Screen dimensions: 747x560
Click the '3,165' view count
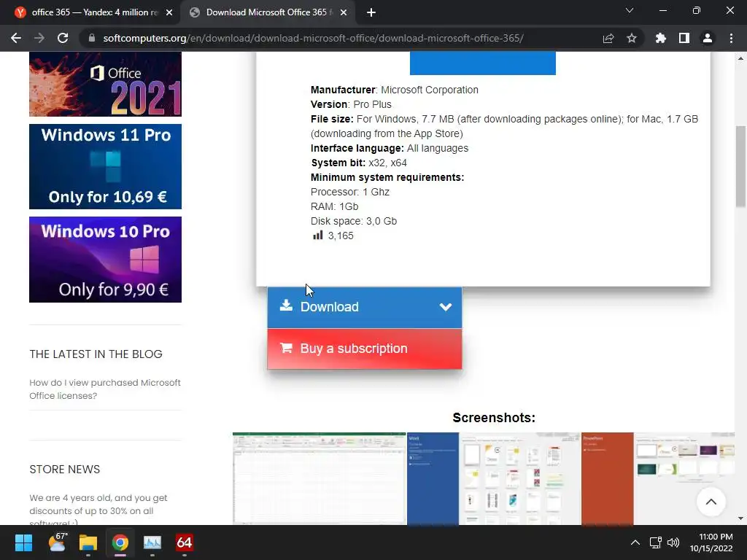pyautogui.click(x=341, y=236)
